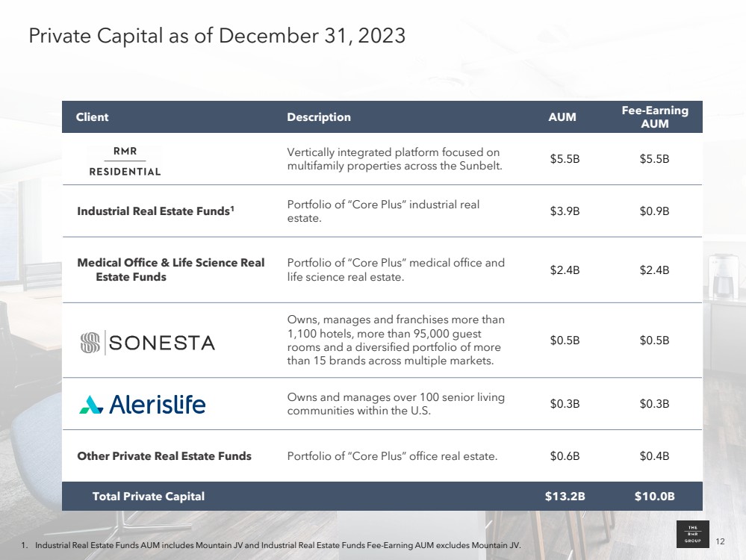Click Other Private Real Estate Funds label
The image size is (746, 560).
164,455
